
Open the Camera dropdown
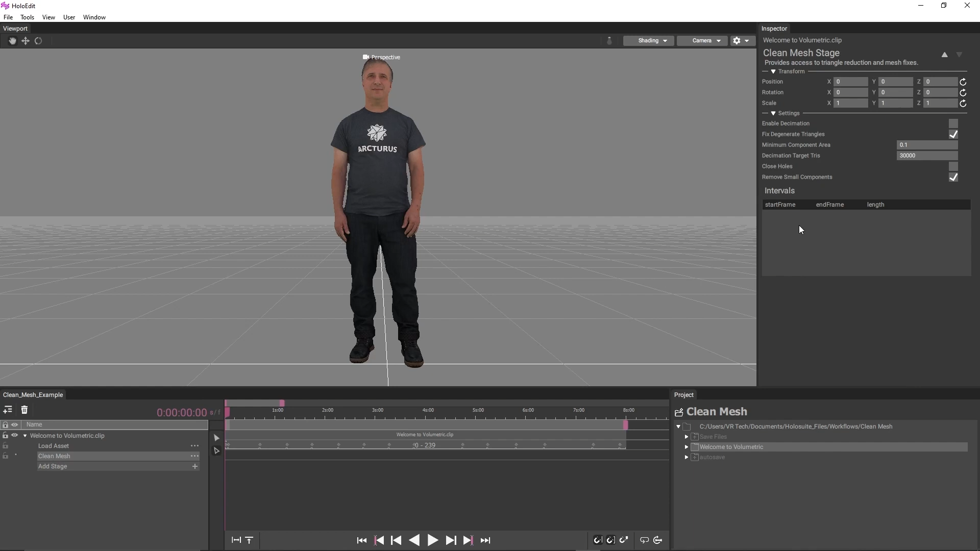[x=702, y=41]
